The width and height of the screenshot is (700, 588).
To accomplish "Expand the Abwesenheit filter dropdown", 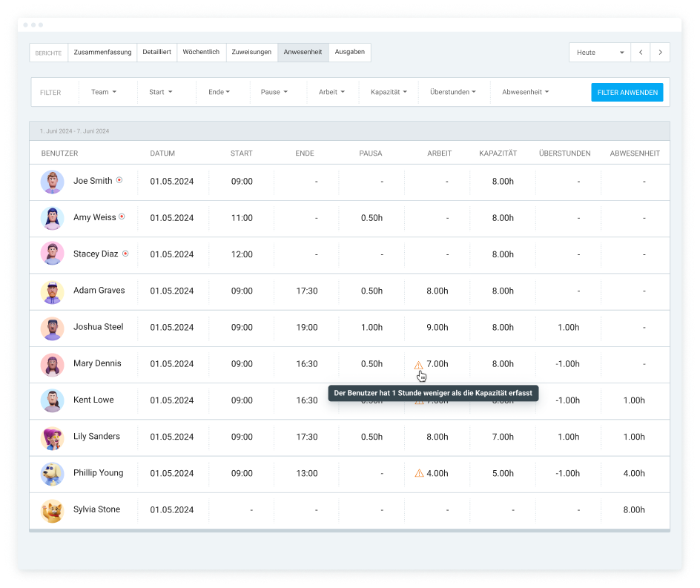I will (x=525, y=93).
